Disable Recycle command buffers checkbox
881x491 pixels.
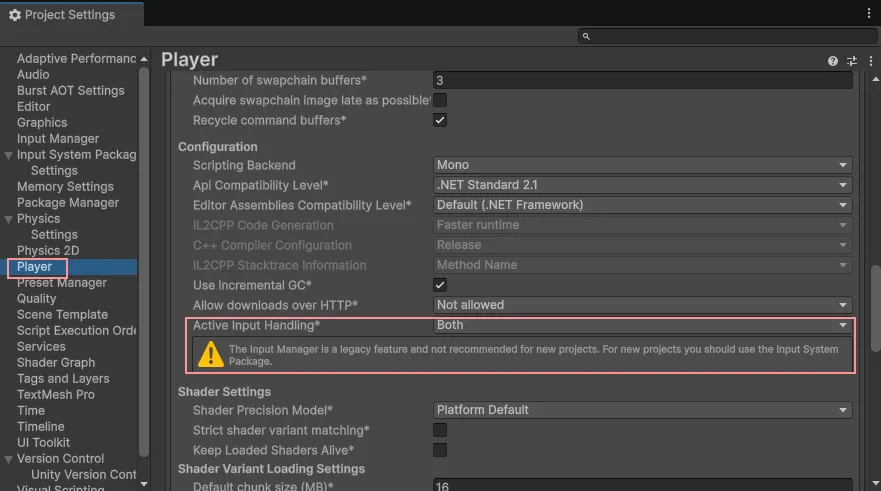(440, 120)
